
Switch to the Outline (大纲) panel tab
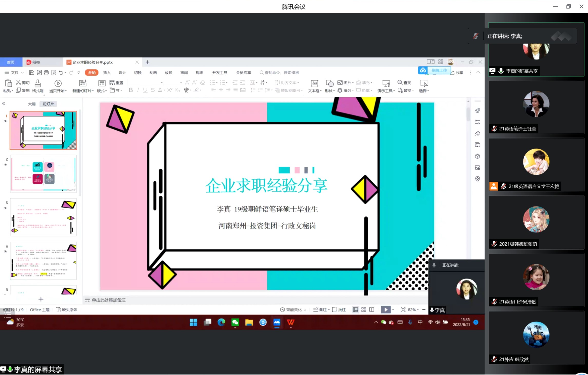pyautogui.click(x=32, y=104)
